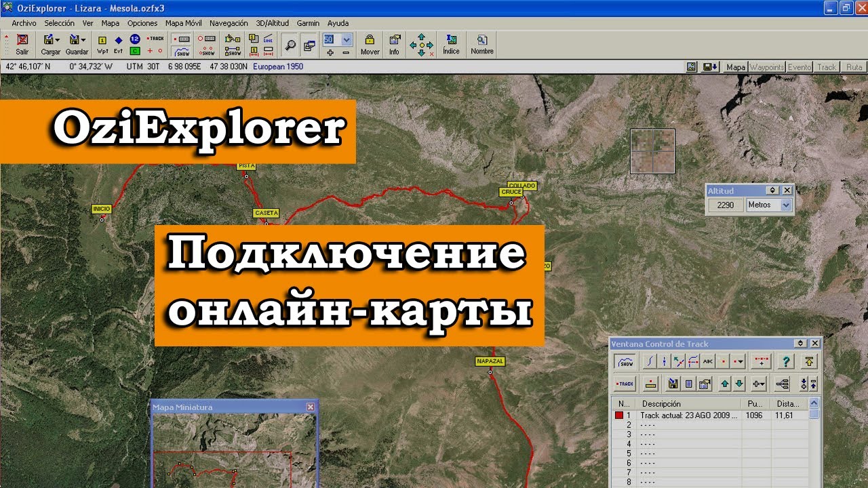
Task: Activate the magnifier zoom window tool
Action: [x=290, y=45]
